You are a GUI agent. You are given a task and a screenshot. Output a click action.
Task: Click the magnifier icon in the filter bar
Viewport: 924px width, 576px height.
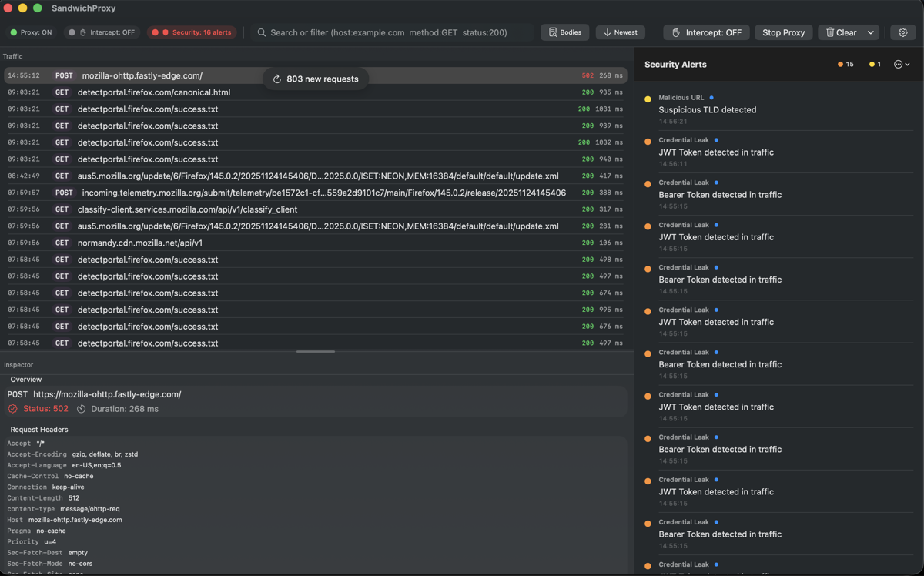pos(261,32)
